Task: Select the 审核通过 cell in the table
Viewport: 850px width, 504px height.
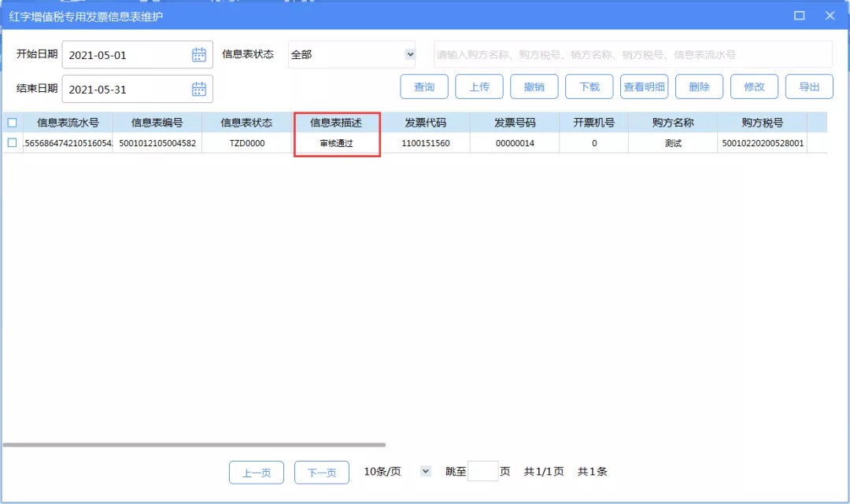Action: click(337, 143)
